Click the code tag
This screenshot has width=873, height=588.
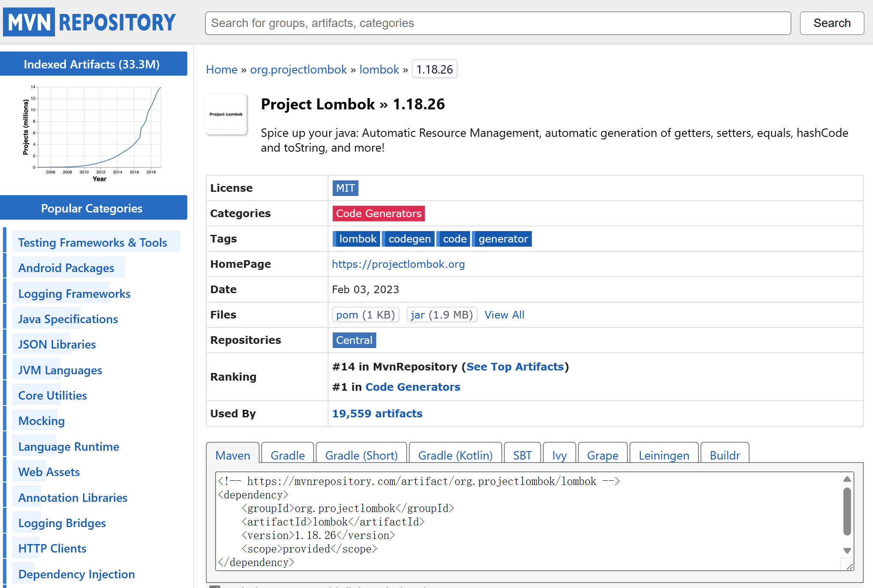453,239
